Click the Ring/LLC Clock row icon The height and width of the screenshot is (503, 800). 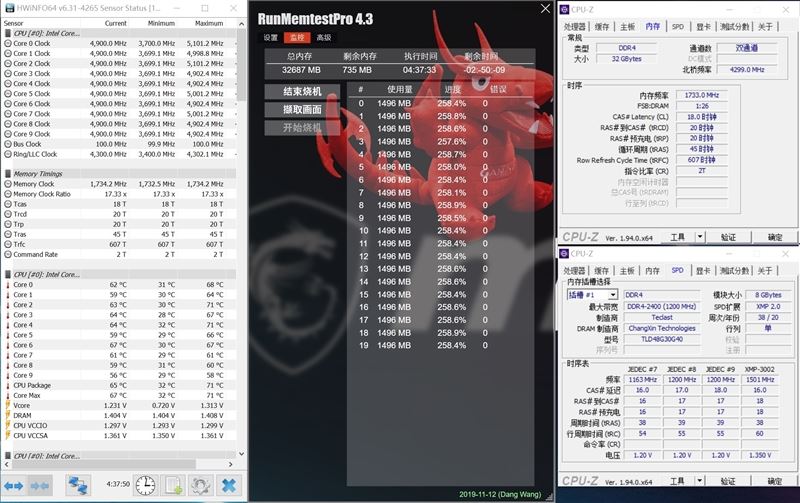8,154
